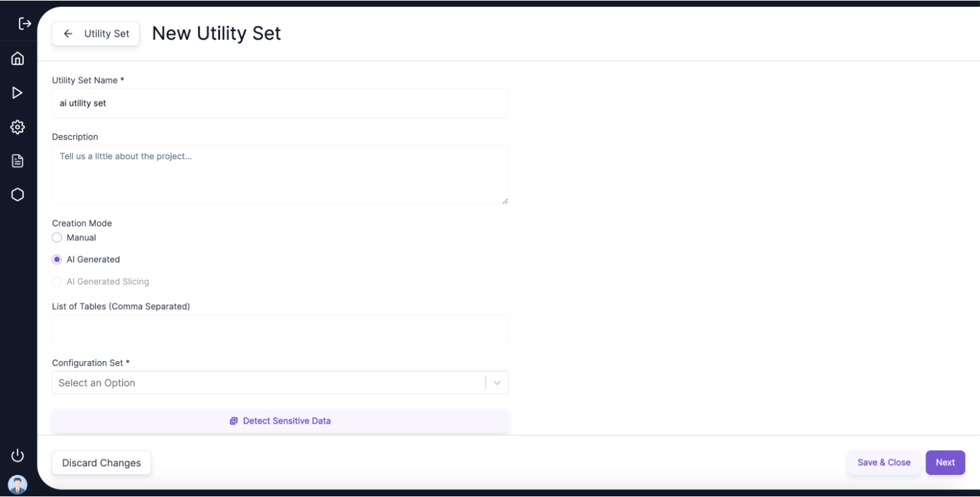Screen dimensions: 980x497
Task: Click the Detect Sensitive Data button
Action: (280, 421)
